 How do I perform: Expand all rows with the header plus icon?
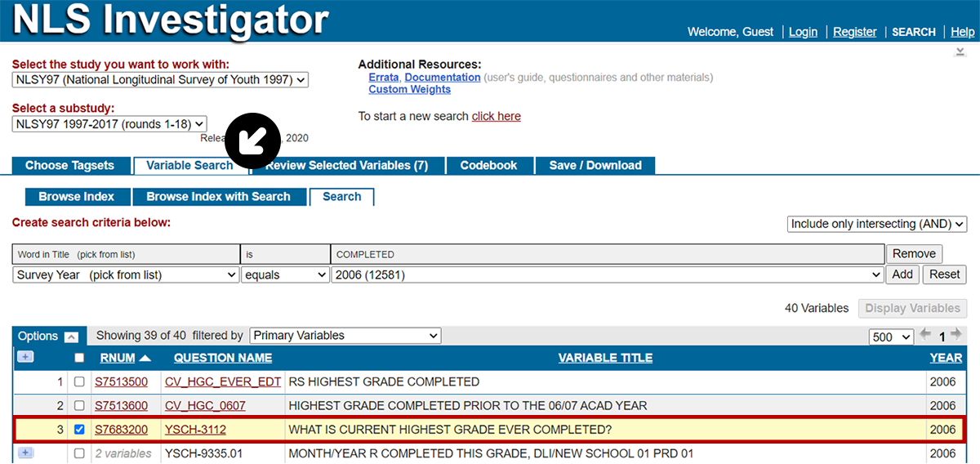[x=24, y=357]
